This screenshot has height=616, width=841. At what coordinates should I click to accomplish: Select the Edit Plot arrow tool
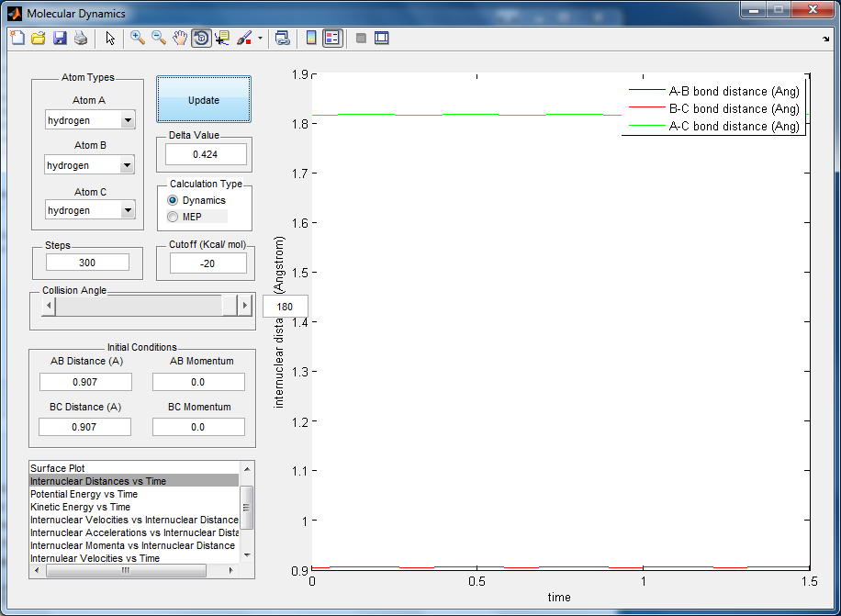pos(110,38)
